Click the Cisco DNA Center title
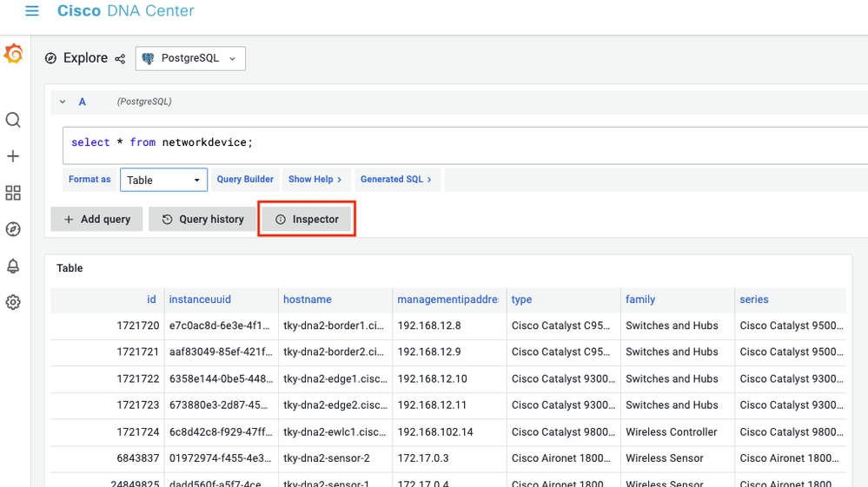Screen dimensions: 868x487 (x=126, y=10)
